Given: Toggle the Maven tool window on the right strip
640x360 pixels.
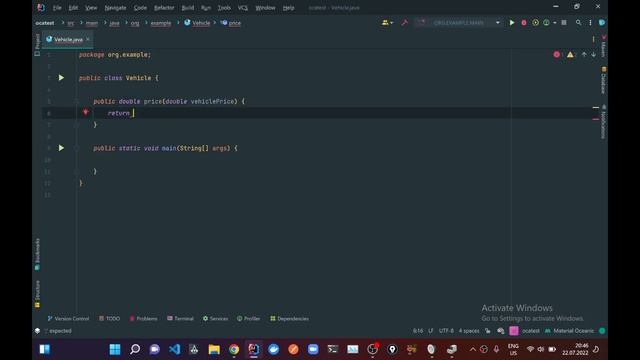Looking at the screenshot, I should pyautogui.click(x=604, y=46).
